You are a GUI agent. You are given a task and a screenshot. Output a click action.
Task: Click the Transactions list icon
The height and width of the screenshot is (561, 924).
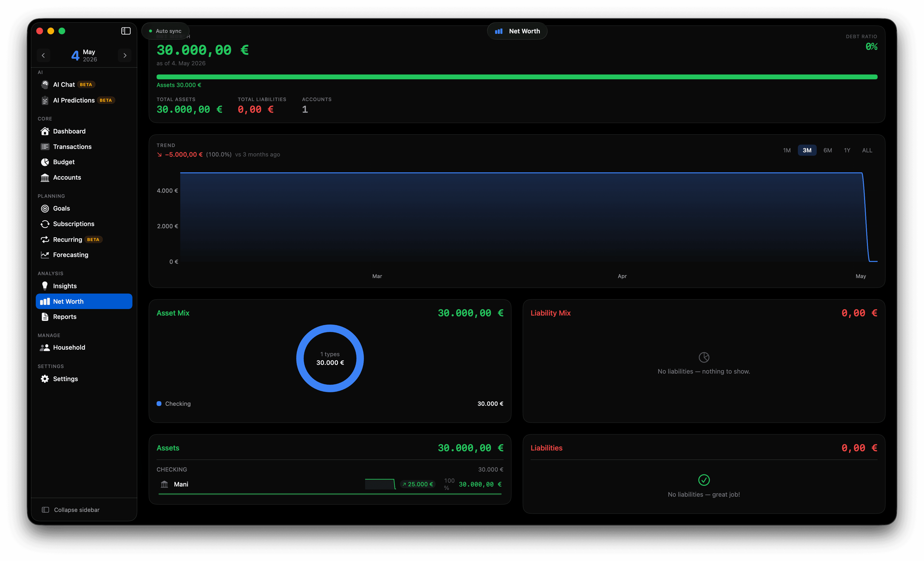tap(45, 147)
